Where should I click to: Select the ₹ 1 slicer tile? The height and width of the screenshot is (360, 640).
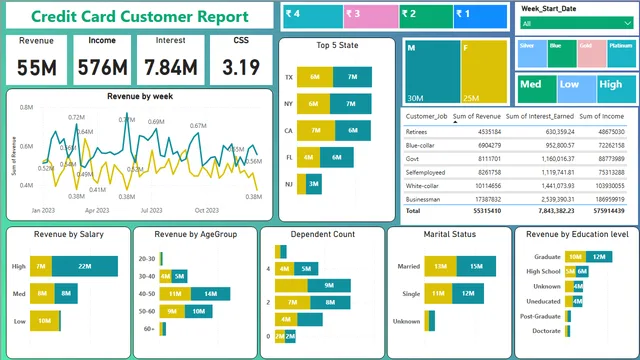(480, 17)
